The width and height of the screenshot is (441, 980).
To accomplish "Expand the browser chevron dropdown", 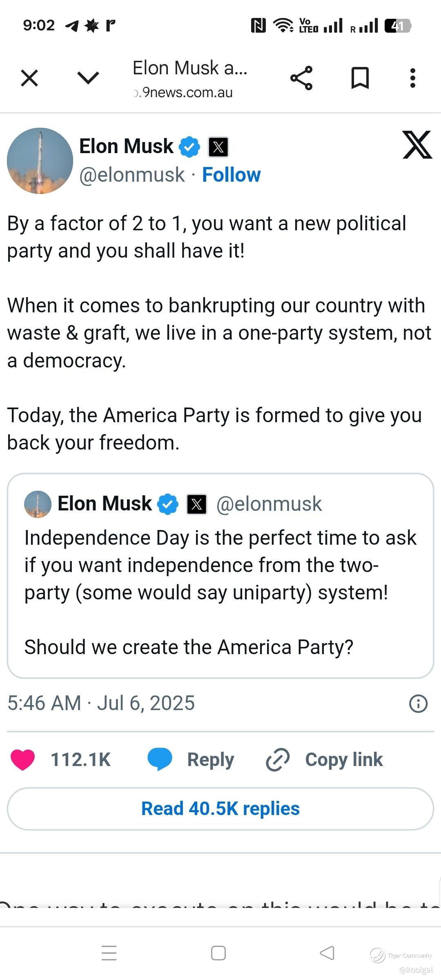I will point(88,78).
